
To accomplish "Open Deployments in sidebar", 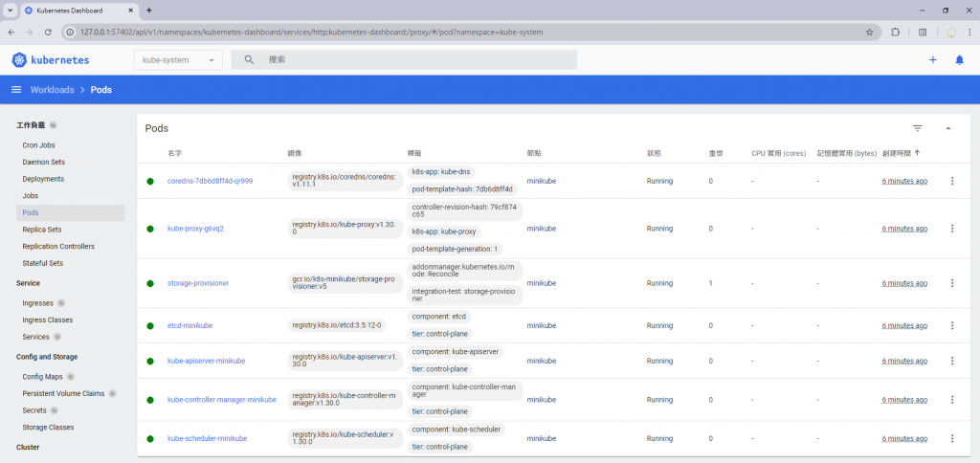I will point(43,179).
